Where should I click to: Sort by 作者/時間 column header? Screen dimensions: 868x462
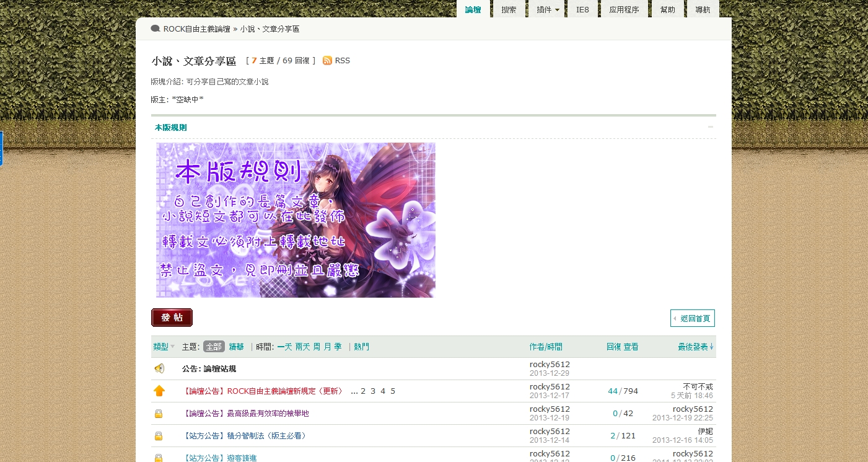[x=546, y=347]
